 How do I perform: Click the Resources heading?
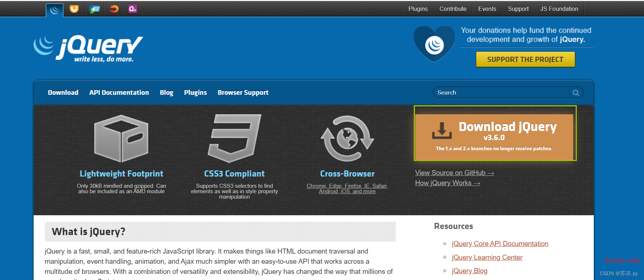pyautogui.click(x=454, y=226)
